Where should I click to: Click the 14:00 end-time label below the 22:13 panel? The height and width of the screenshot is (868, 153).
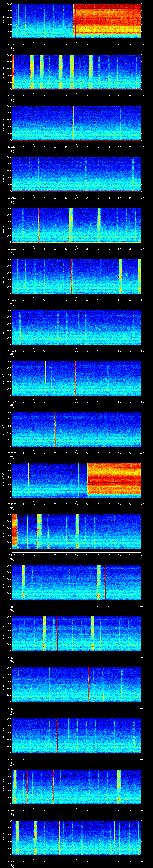coord(141,657)
